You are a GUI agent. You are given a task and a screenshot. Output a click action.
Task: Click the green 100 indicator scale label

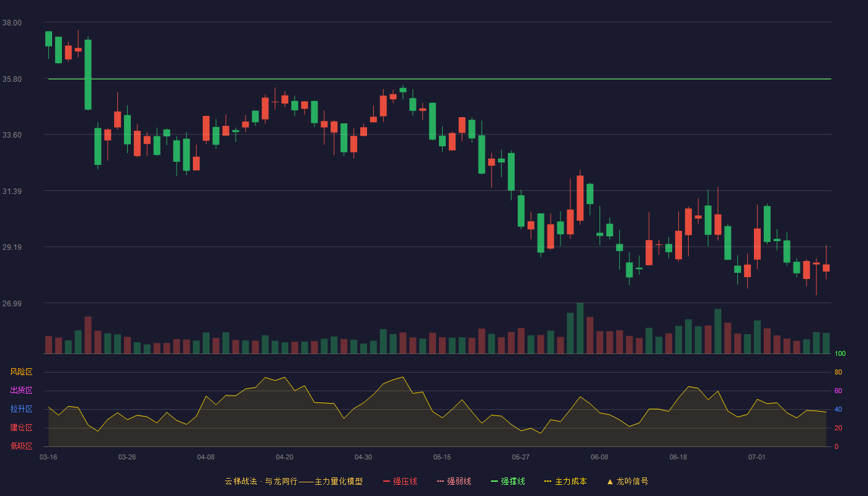coord(840,353)
